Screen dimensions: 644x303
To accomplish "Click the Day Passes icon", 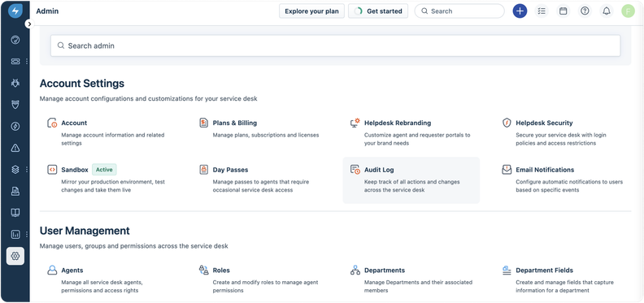I will pos(204,170).
